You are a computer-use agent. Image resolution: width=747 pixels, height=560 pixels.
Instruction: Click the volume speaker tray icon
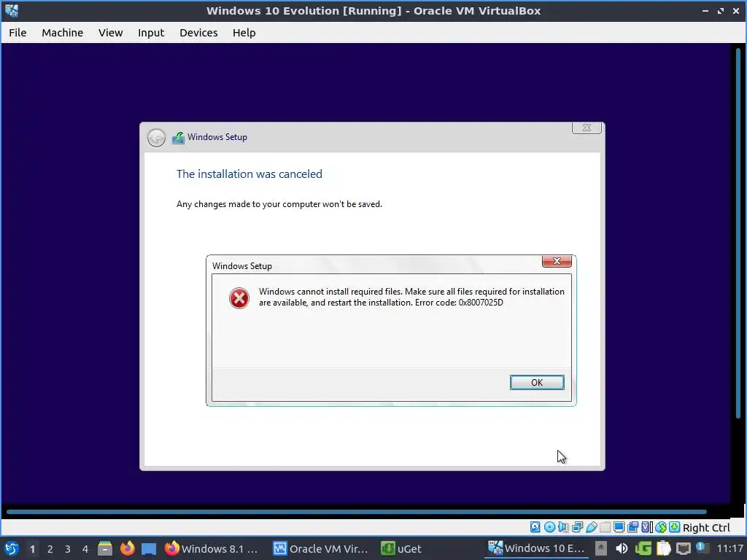[x=622, y=548]
